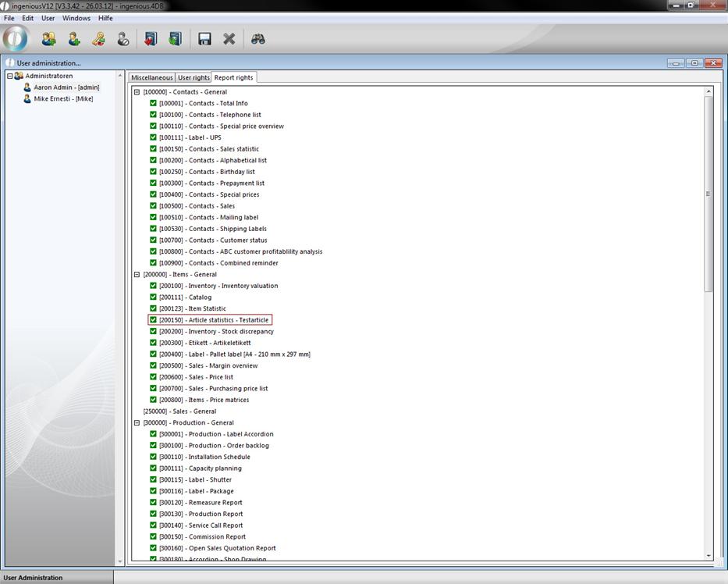Viewport: 728px width, 584px height.
Task: Click the book icon with red arrow
Action: coord(151,39)
